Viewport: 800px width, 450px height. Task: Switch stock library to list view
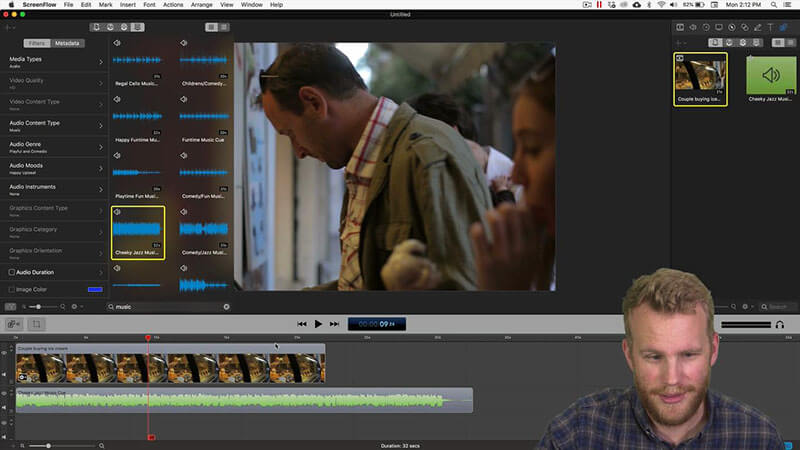tap(223, 27)
